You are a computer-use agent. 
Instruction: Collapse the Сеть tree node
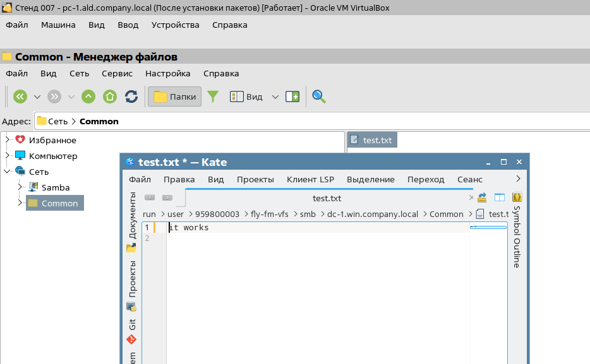click(7, 172)
